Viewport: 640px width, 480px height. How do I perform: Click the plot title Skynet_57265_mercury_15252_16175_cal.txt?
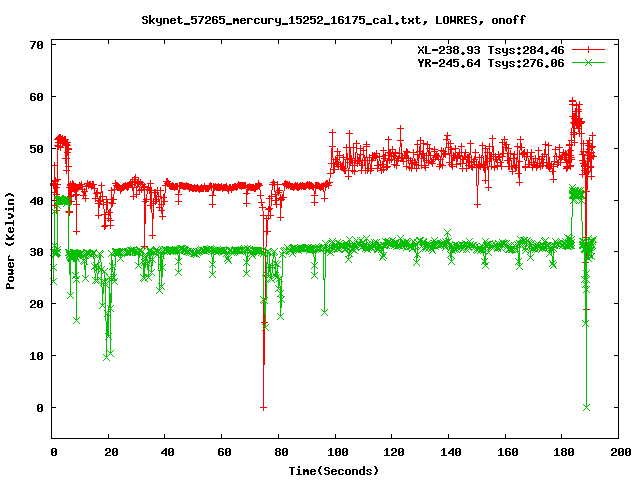281,20
